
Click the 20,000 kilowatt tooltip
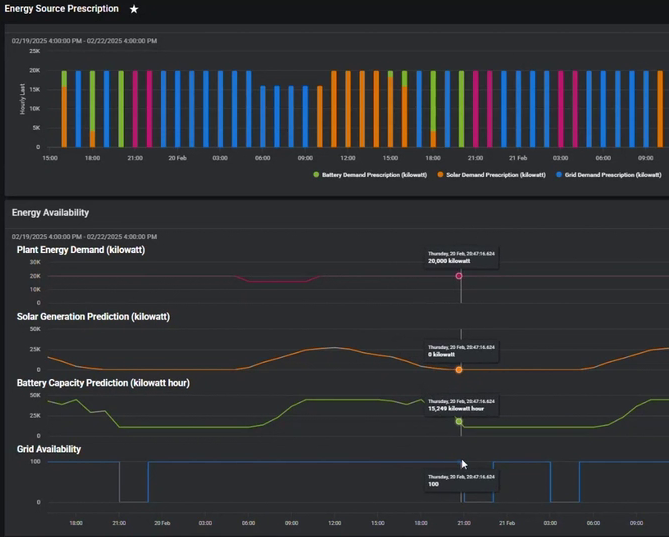click(460, 257)
